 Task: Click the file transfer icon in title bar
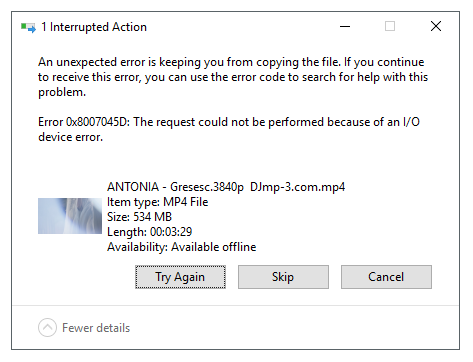pos(28,27)
